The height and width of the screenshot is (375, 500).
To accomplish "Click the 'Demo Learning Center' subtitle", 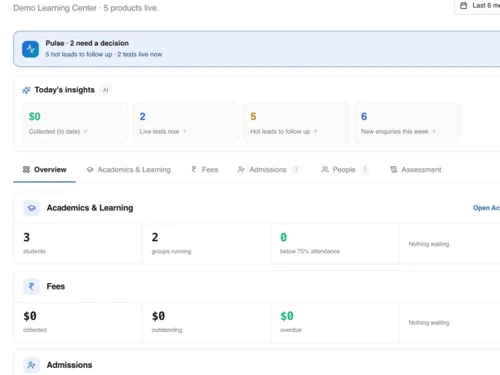I will click(55, 8).
